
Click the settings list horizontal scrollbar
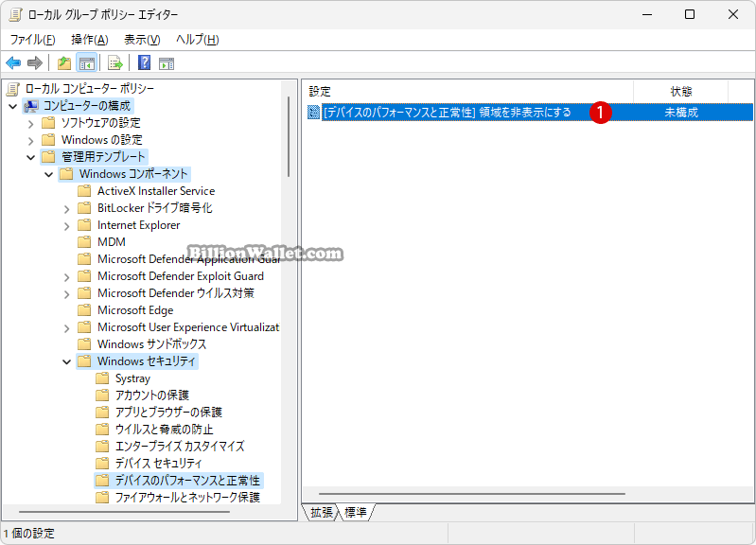click(472, 494)
